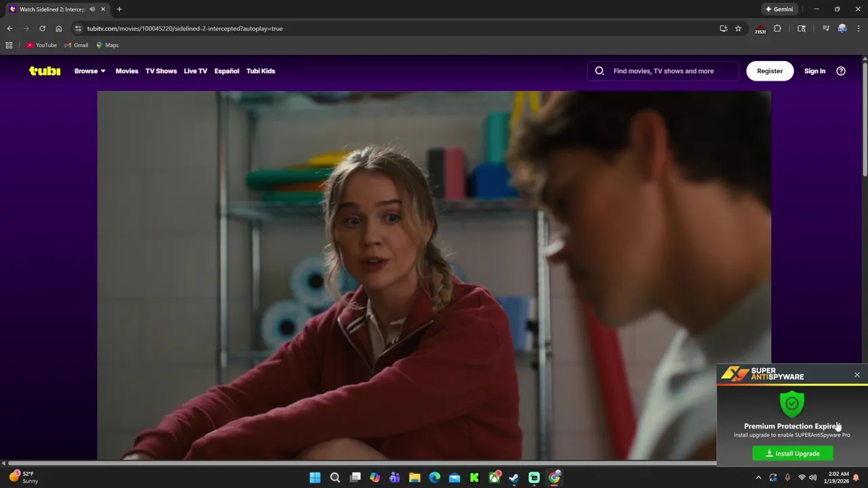This screenshot has height=488, width=868.
Task: Open the Tubi help question-mark icon
Action: point(841,70)
